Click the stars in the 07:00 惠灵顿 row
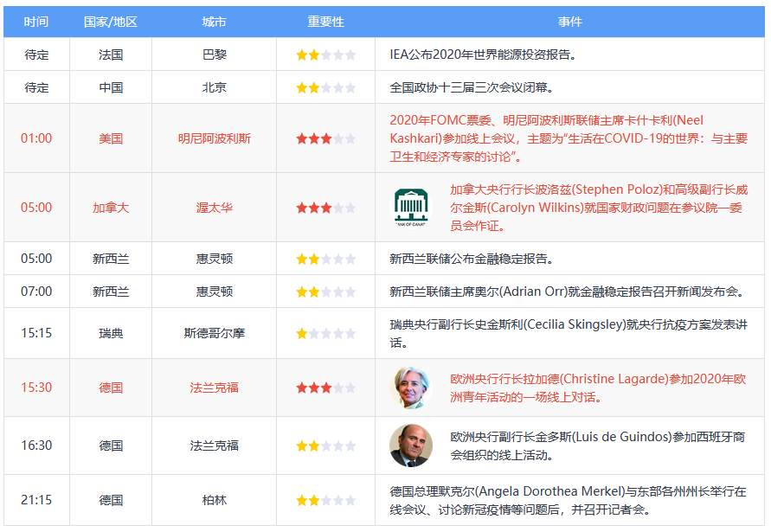 coord(325,292)
